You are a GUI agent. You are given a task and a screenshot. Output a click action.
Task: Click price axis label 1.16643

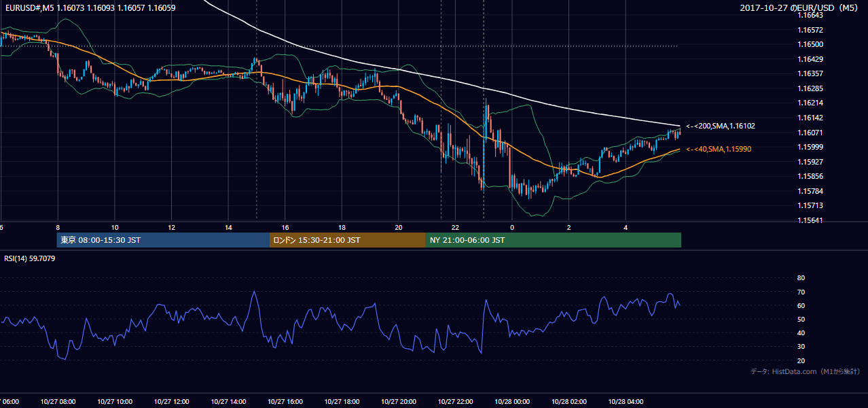coord(811,15)
